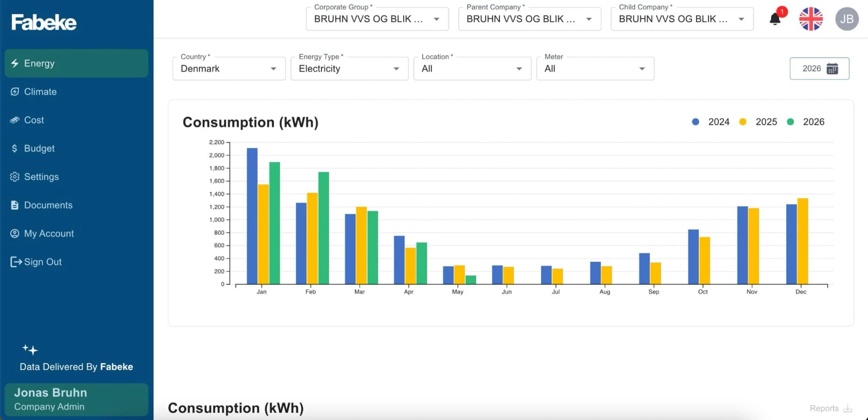This screenshot has width=868, height=420.
Task: Click the blue November 2024 bar
Action: [x=743, y=245]
